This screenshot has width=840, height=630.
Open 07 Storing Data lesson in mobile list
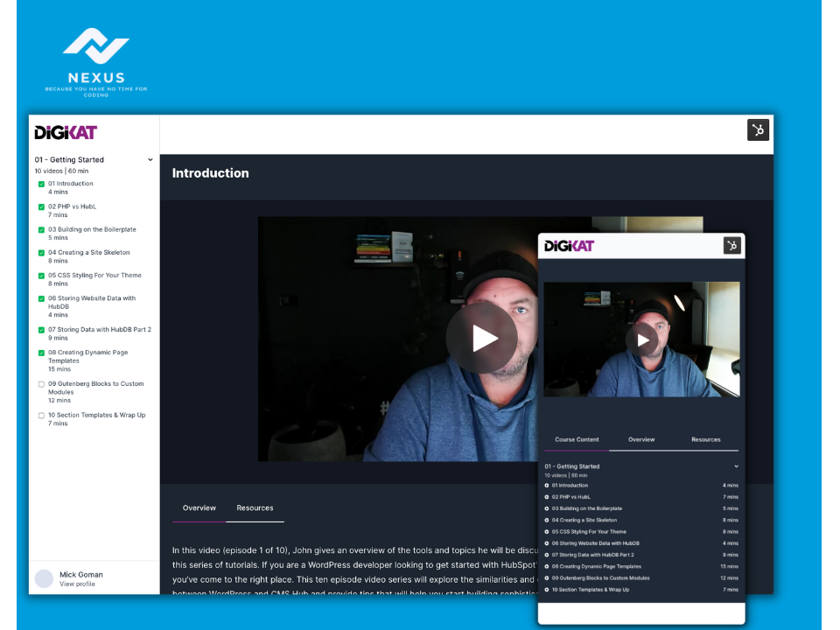point(592,555)
